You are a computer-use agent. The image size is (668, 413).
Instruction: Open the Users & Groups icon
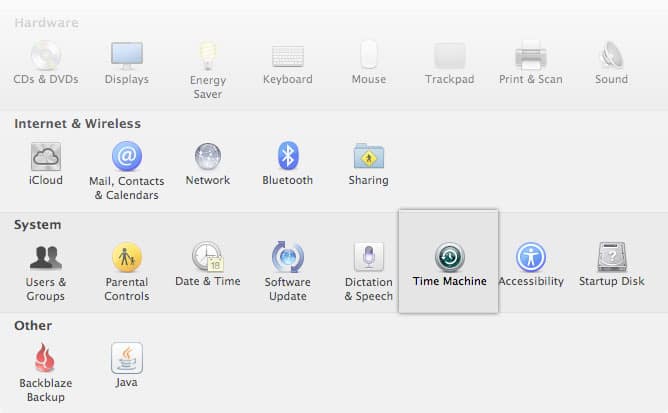(46, 257)
